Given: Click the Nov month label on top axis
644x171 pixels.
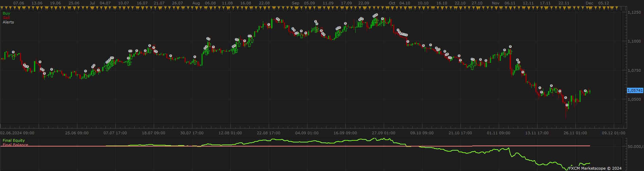Looking at the screenshot, I should point(496,3).
